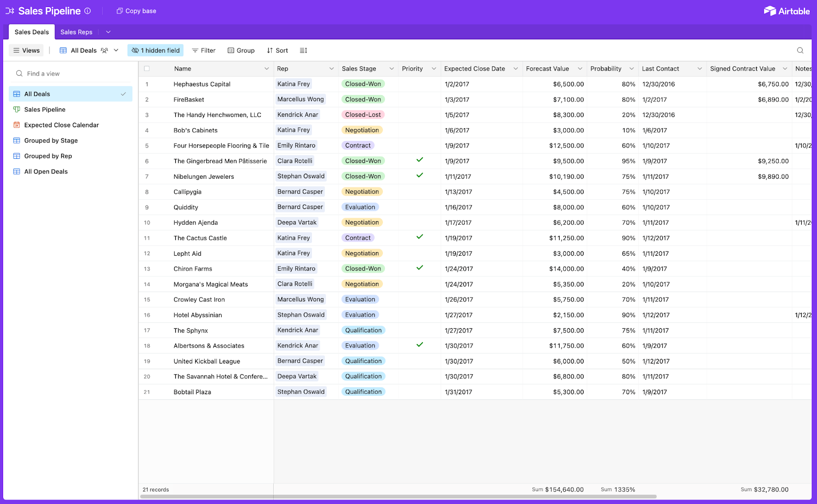Toggle the Priority check for Nibelungen Jewelers
This screenshot has width=817, height=504.
(x=420, y=175)
